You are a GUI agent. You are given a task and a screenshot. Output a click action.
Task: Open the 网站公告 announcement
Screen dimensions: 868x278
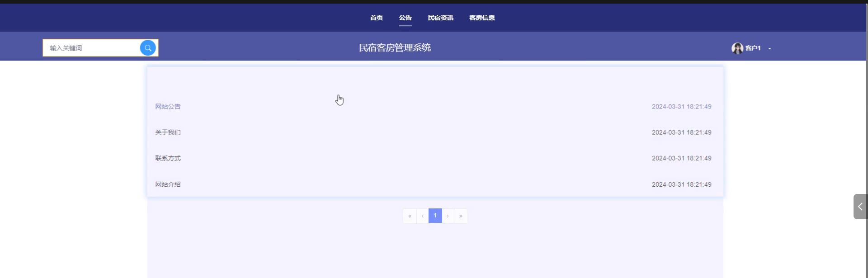[x=168, y=107]
